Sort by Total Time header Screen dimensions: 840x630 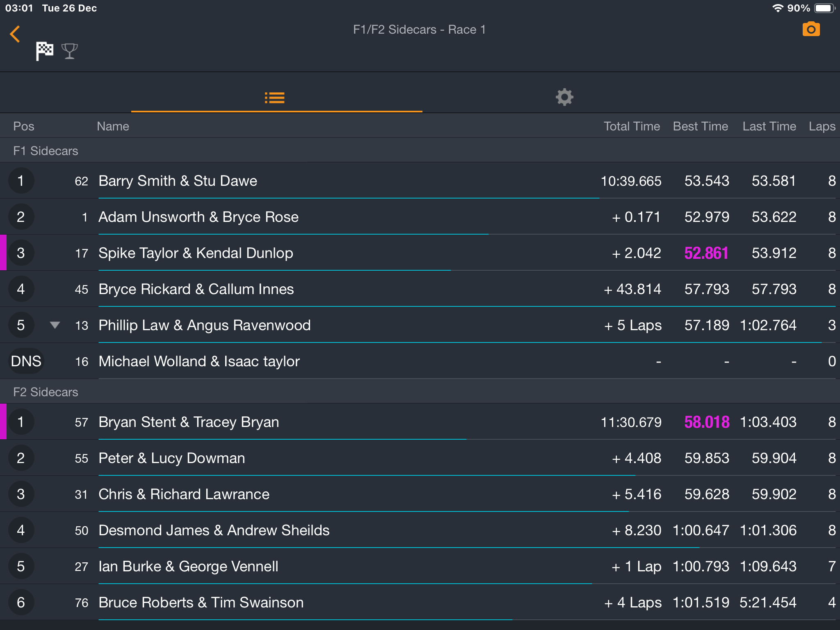coord(632,126)
